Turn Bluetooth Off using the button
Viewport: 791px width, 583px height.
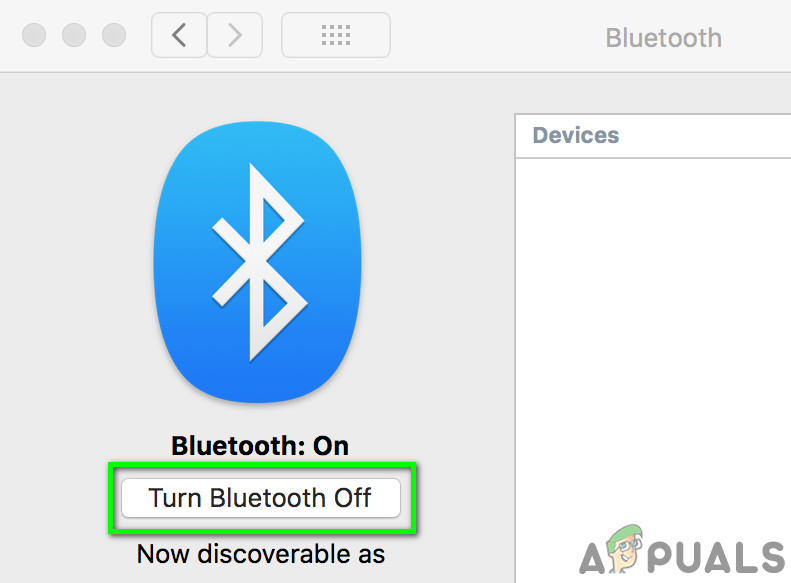[261, 498]
